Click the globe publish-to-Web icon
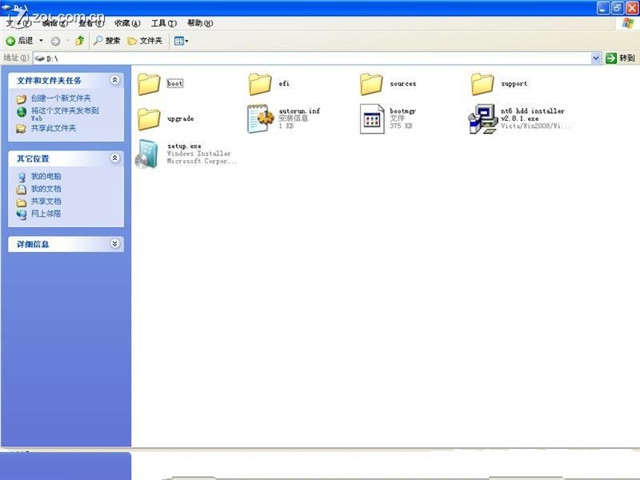The height and width of the screenshot is (480, 640). click(21, 112)
